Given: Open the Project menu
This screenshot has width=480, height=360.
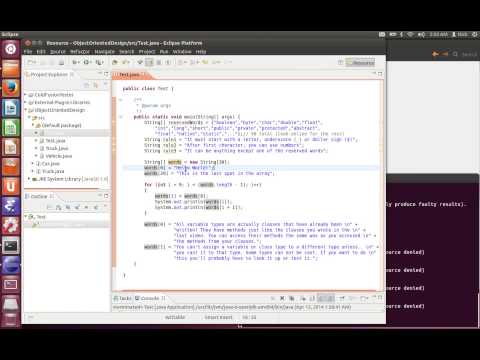Looking at the screenshot, I should pyautogui.click(x=147, y=52).
